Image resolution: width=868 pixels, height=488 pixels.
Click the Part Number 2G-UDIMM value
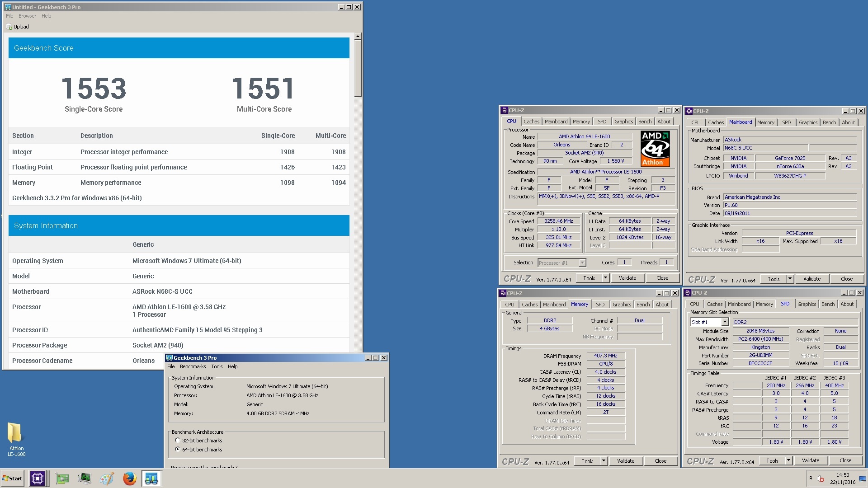(760, 356)
